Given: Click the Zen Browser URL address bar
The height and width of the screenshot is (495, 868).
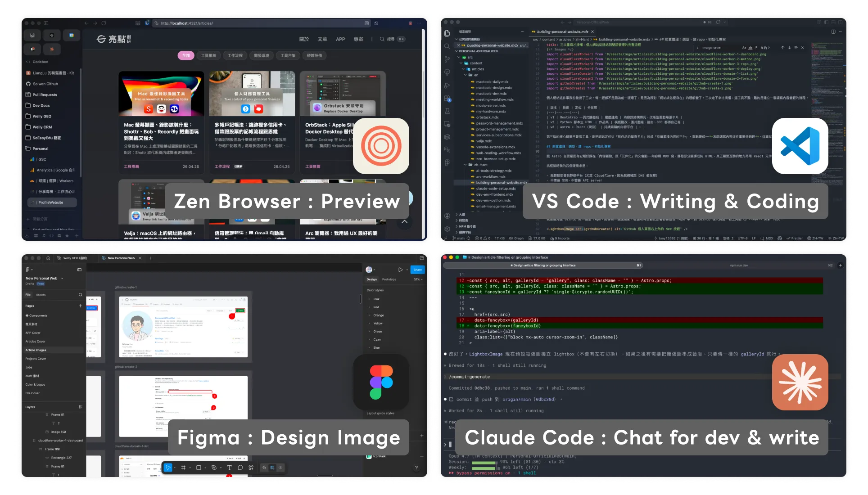Looking at the screenshot, I should (261, 23).
